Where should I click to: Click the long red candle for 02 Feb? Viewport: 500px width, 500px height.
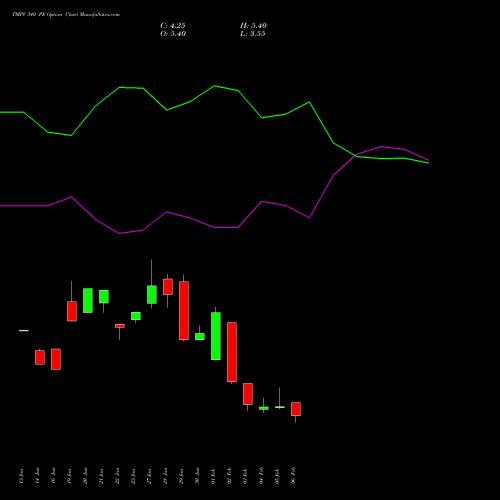click(x=232, y=352)
